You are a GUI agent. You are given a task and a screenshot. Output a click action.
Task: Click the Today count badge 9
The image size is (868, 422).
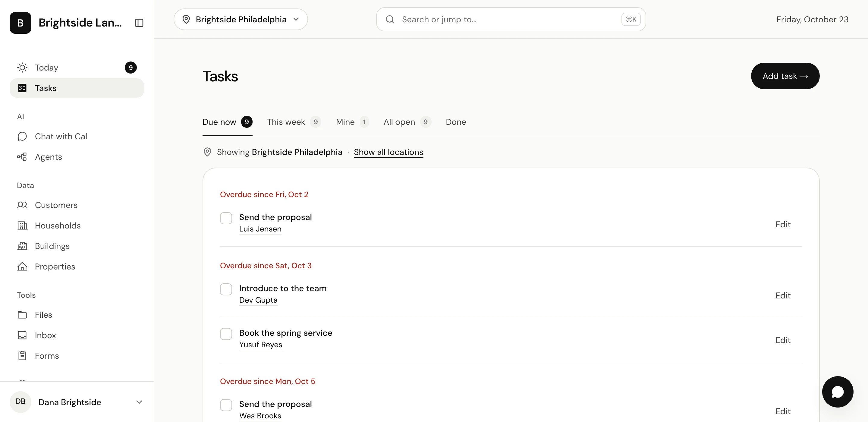click(131, 68)
